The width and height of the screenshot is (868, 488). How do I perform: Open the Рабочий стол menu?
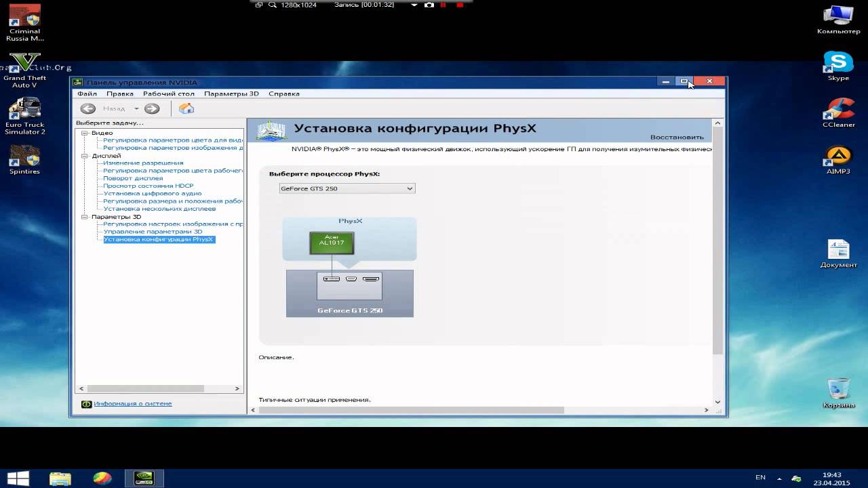pos(169,94)
